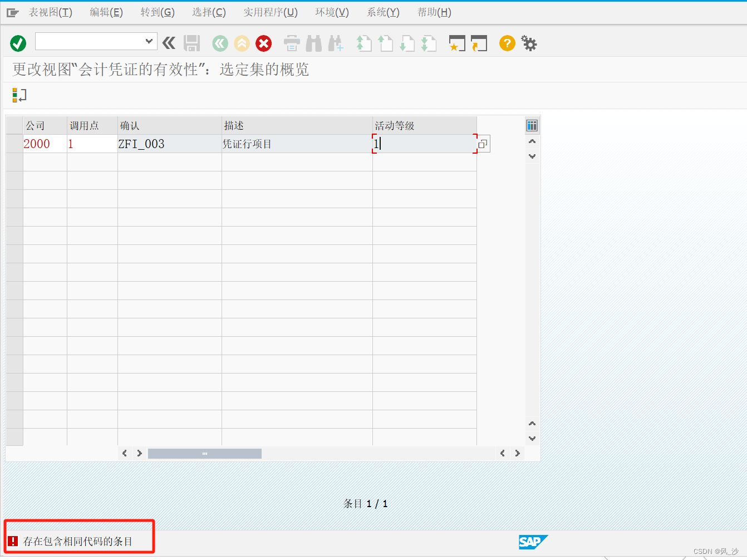Open Customize Local Layout gear icon

529,43
